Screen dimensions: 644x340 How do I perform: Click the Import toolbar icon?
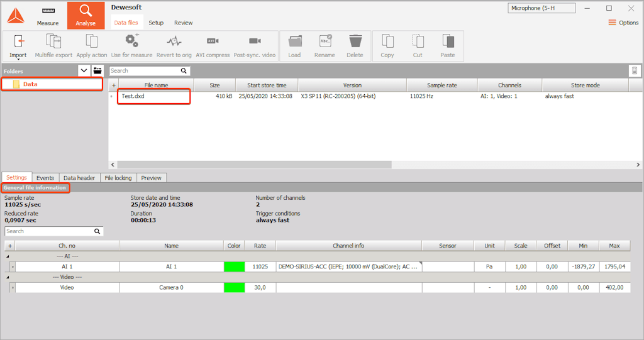pos(18,46)
